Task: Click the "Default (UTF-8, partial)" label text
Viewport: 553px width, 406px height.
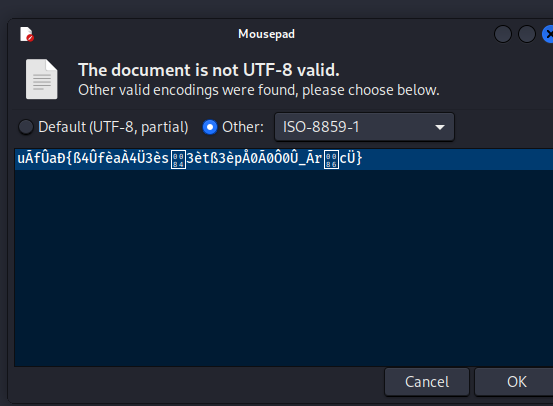Action: tap(113, 127)
